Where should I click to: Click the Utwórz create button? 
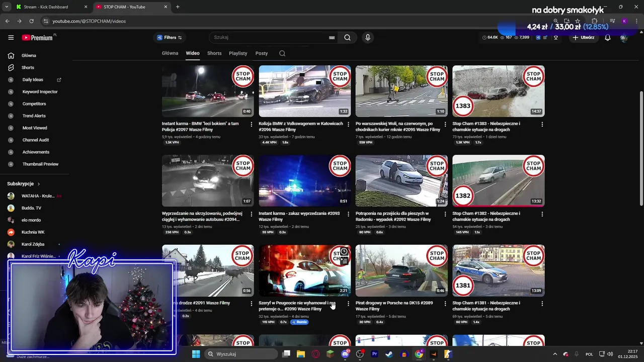(x=583, y=37)
